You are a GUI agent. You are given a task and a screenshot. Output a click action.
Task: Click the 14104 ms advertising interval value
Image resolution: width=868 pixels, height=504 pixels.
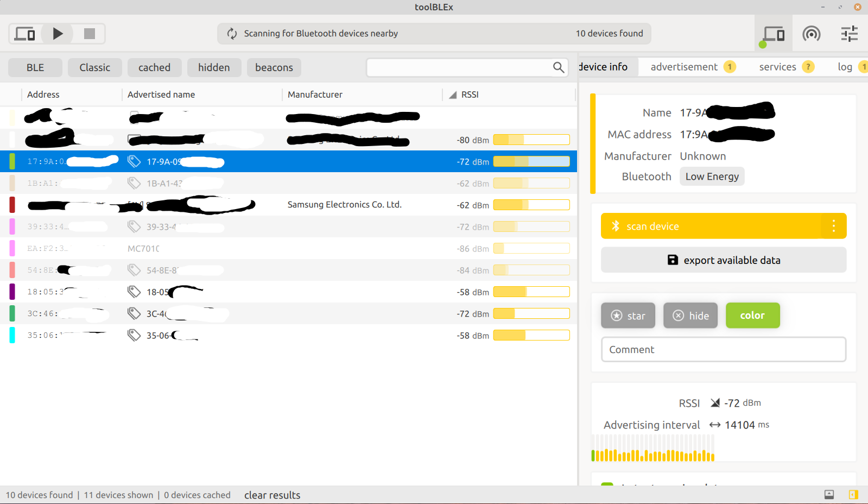747,425
